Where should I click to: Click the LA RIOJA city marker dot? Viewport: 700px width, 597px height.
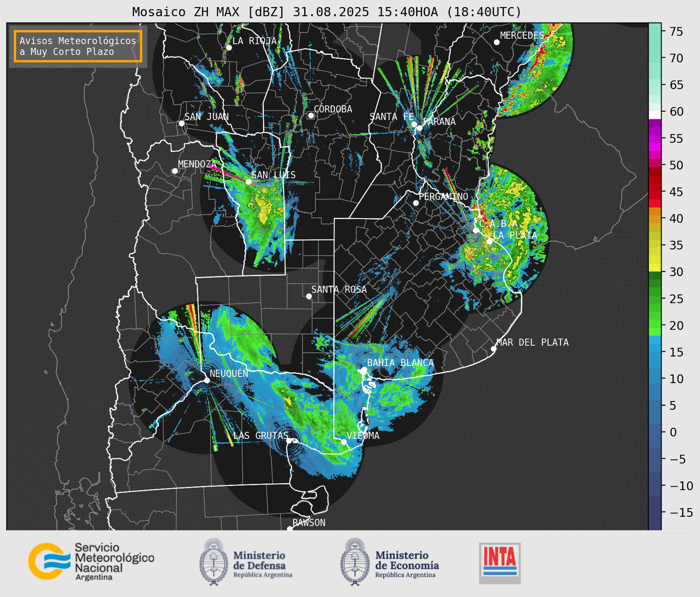point(229,48)
